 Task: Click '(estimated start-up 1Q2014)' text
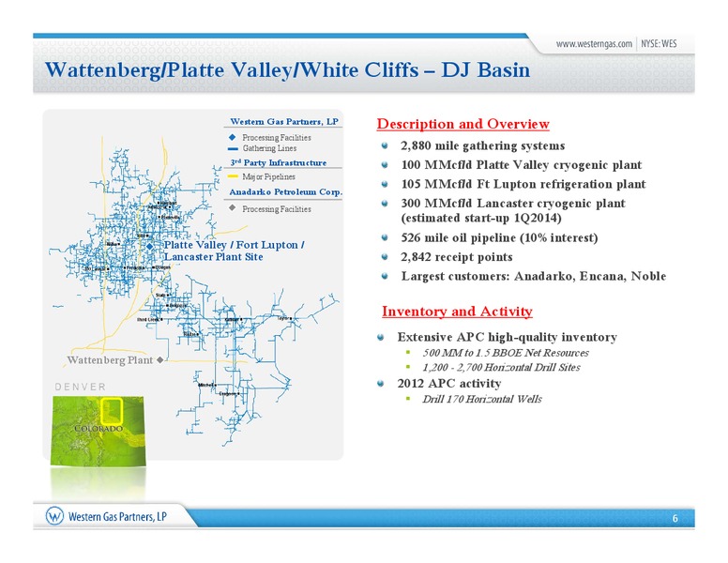pyautogui.click(x=481, y=218)
